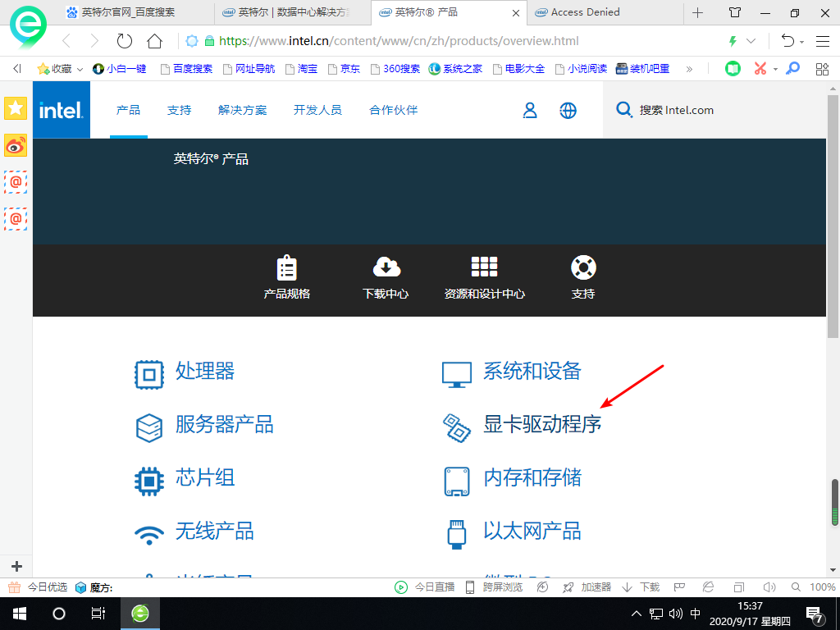Collapse the sidebar with the left toggle arrow
Image resolution: width=840 pixels, height=630 pixels.
[17, 69]
